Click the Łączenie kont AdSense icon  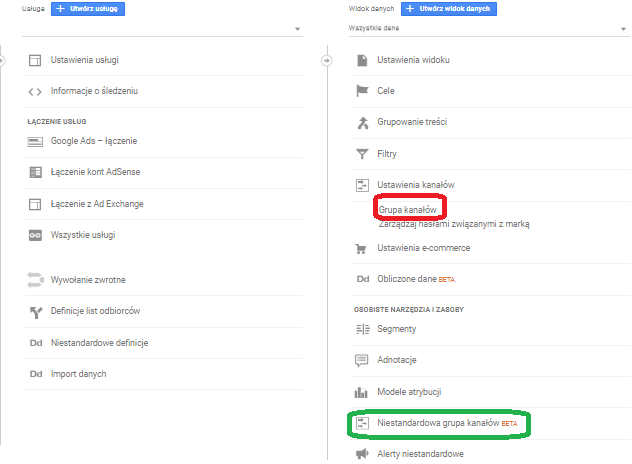(x=35, y=172)
